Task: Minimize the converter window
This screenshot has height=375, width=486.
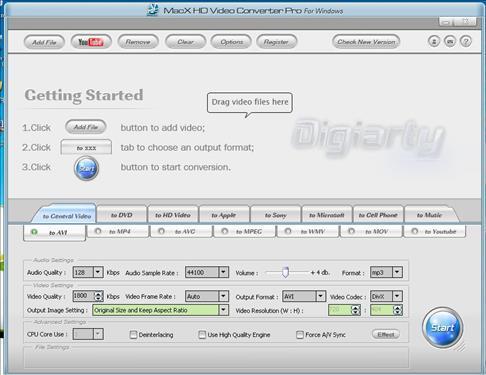Action: pos(447,22)
